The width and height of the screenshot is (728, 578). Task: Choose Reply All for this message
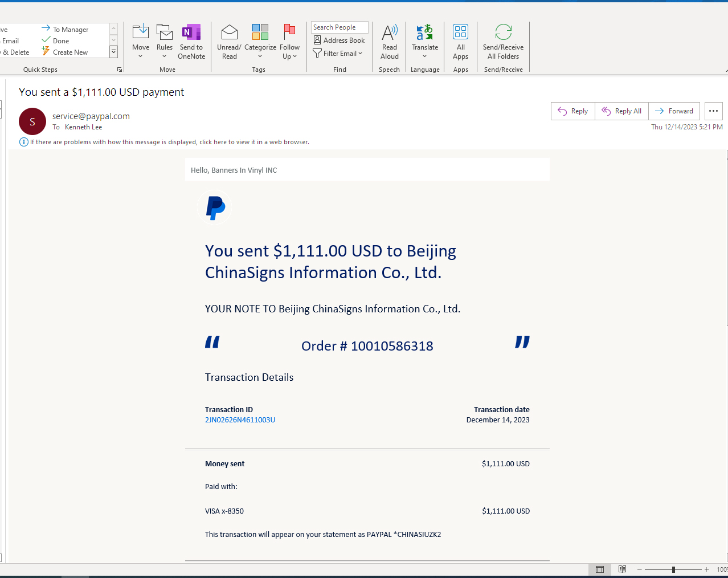622,111
